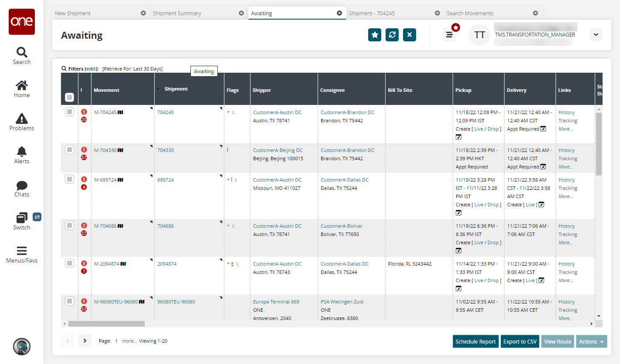Check the select-all header checkbox

(x=69, y=98)
